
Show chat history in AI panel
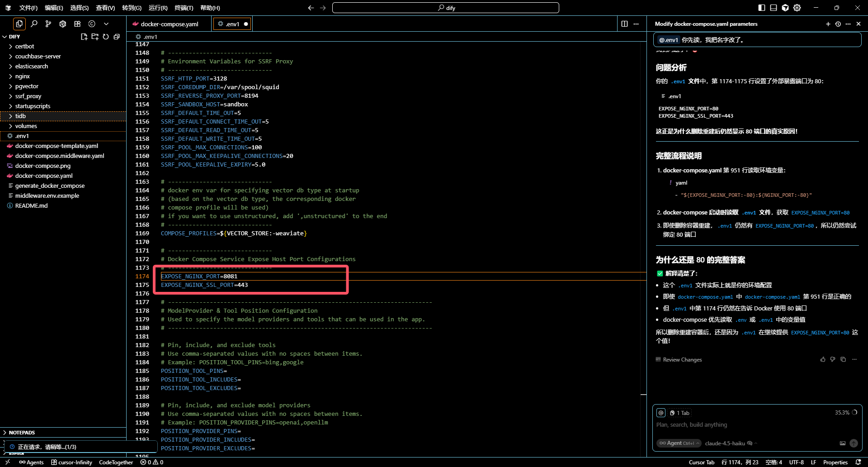[x=838, y=24]
